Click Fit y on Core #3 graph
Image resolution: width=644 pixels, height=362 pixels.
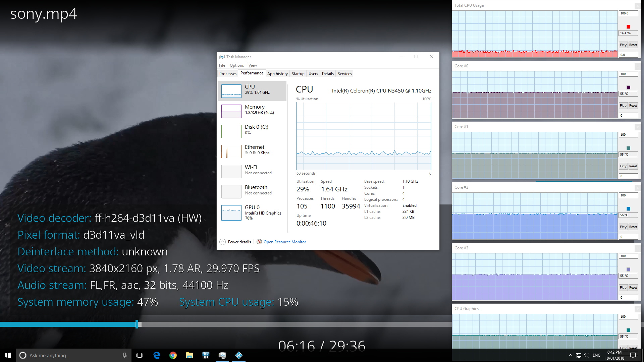pos(623,288)
